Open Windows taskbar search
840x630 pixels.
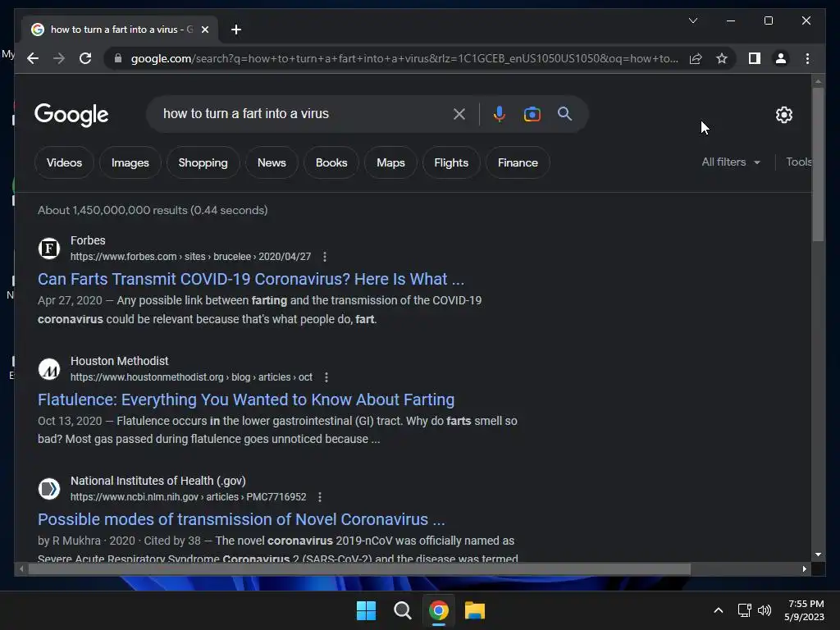tap(402, 610)
